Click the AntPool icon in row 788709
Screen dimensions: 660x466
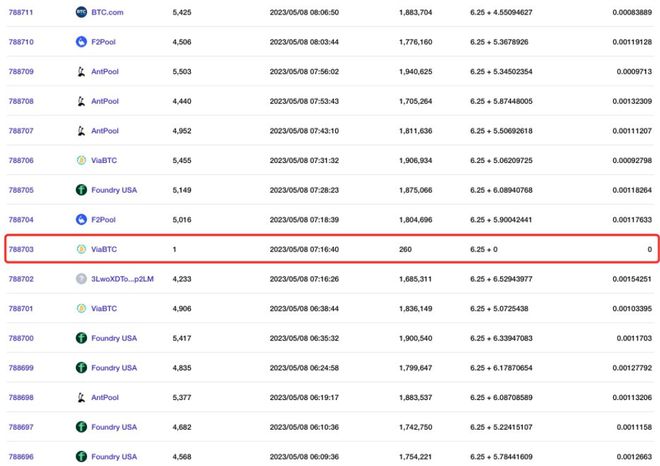pos(81,72)
